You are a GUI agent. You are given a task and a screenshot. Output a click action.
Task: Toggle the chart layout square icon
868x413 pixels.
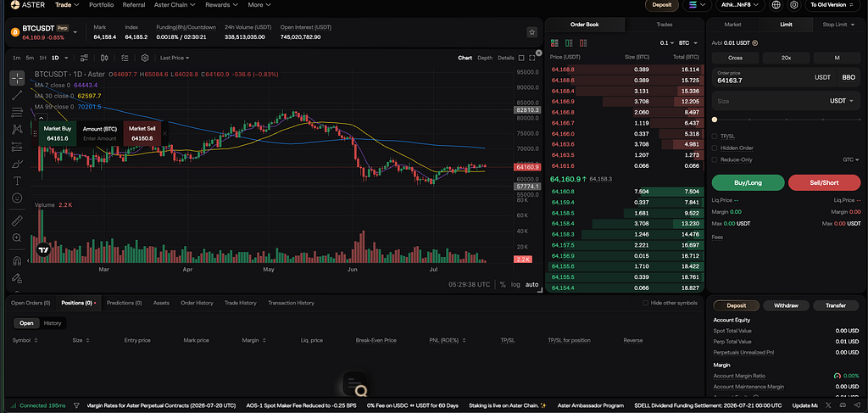[x=521, y=58]
